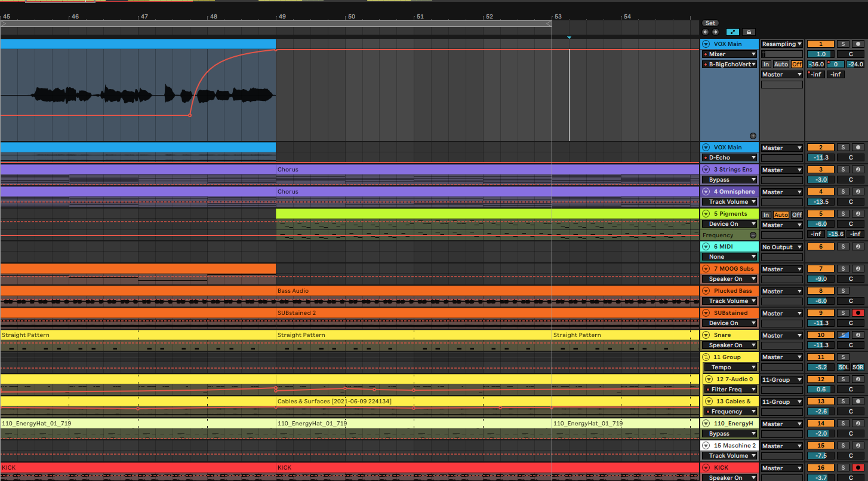
Task: Toggle the lock envelopes icon
Action: (747, 32)
